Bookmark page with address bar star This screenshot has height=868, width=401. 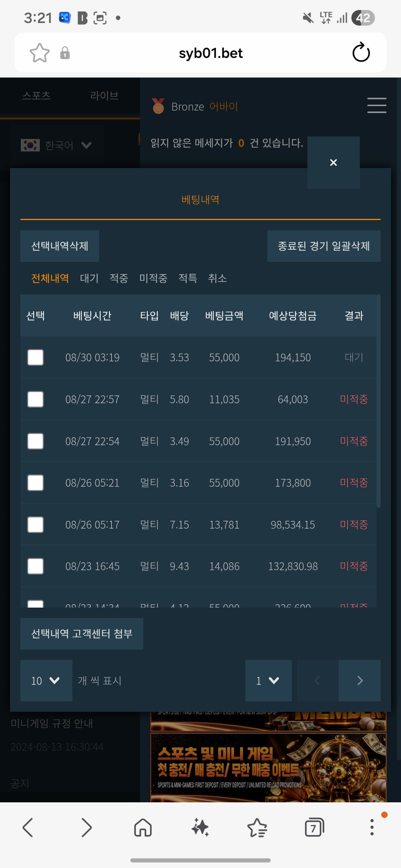pyautogui.click(x=39, y=53)
